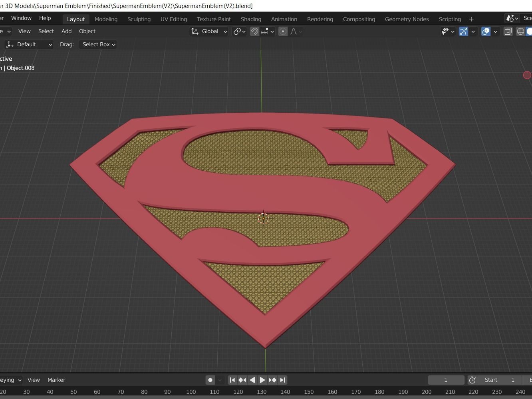This screenshot has width=532, height=399.
Task: Open the auto keyframing options dropdown
Action: coord(219,380)
